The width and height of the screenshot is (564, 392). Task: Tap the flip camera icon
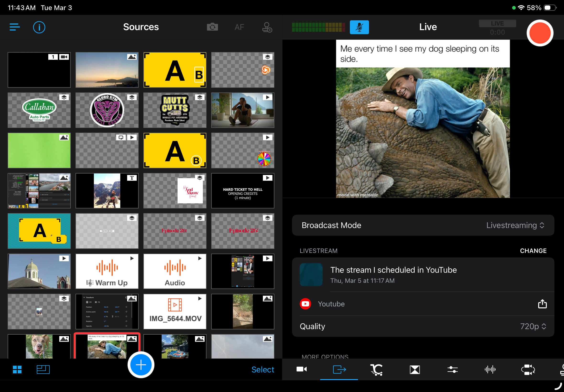click(x=212, y=27)
